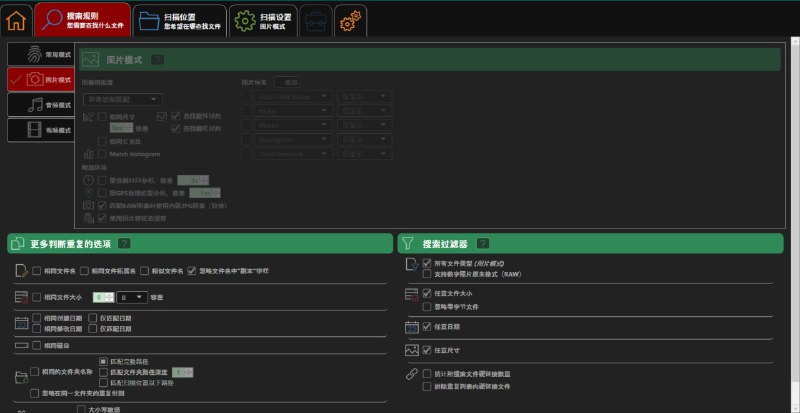Viewport: 800px width, 413px height.
Task: Enable the 相似文件名 similar file name checkbox
Action: (x=145, y=271)
